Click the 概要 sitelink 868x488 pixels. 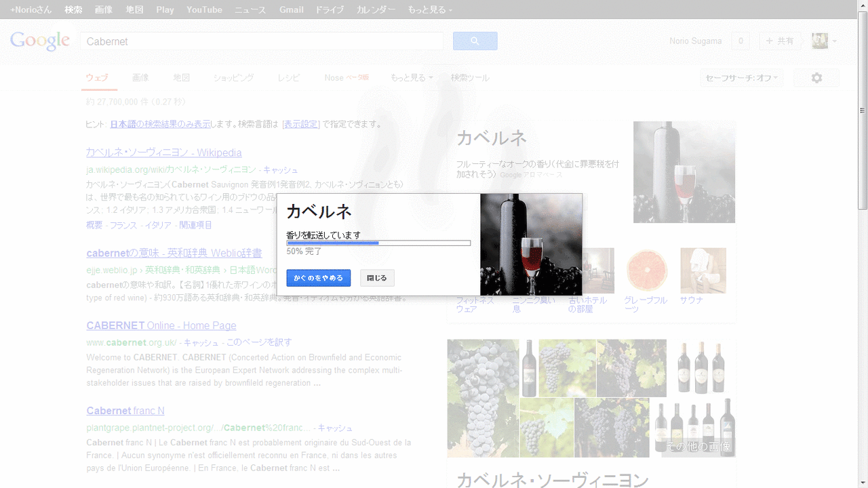(94, 225)
